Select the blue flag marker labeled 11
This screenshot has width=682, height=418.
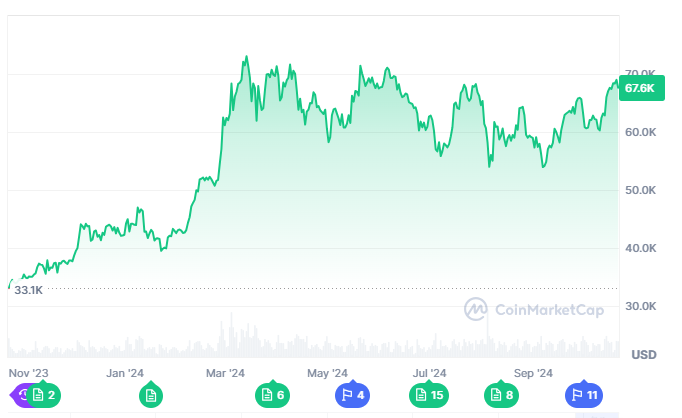pos(584,395)
